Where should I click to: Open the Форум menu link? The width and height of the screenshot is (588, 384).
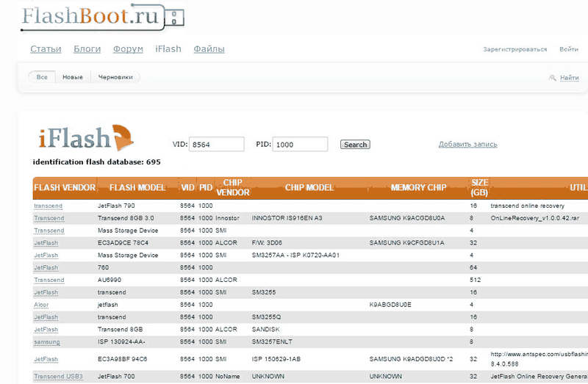click(x=128, y=49)
